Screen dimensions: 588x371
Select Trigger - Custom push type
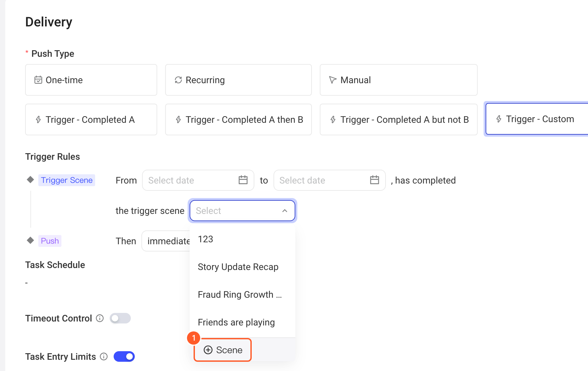coord(537,119)
